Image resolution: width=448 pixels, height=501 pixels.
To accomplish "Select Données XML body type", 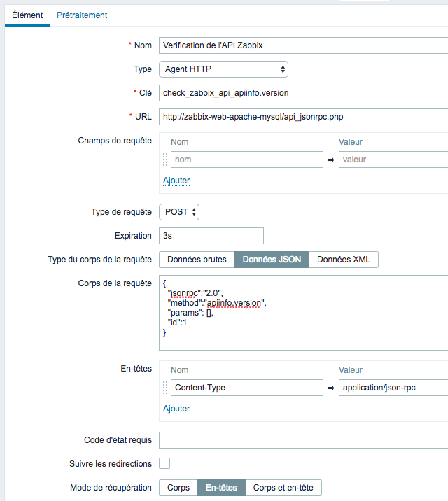I will pyautogui.click(x=344, y=260).
